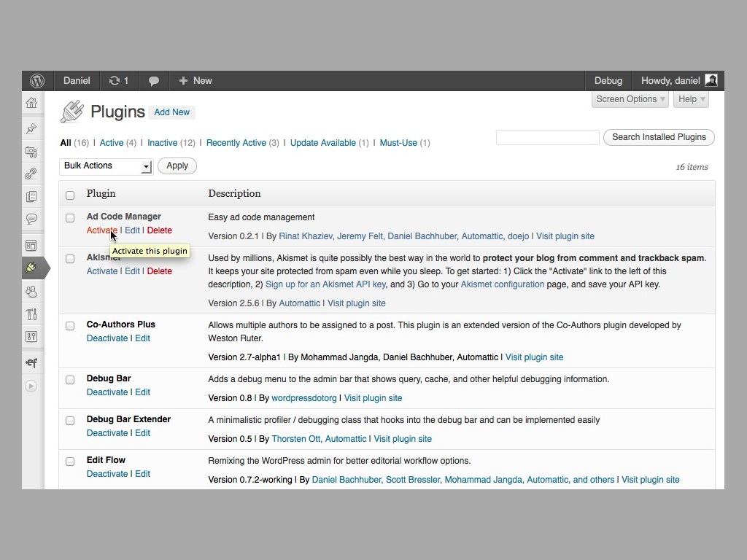Filter plugins by Recently Active
Viewport: 747px width, 560px height.
click(x=236, y=143)
